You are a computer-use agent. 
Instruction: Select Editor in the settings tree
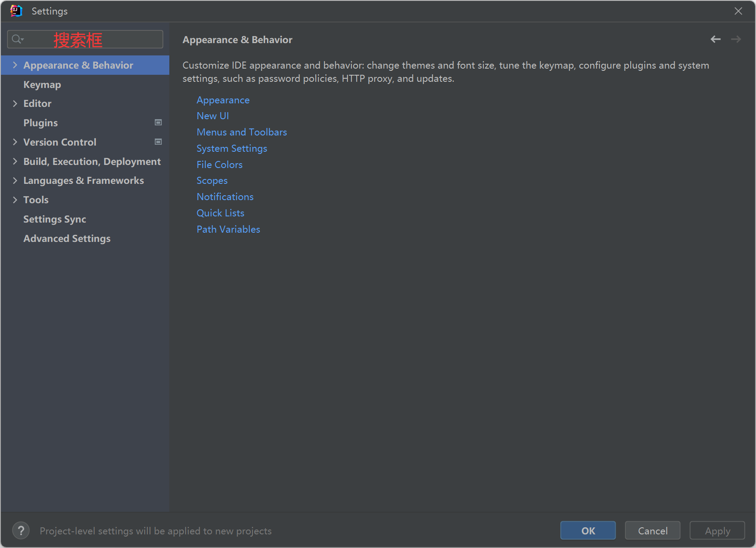[x=85, y=103]
